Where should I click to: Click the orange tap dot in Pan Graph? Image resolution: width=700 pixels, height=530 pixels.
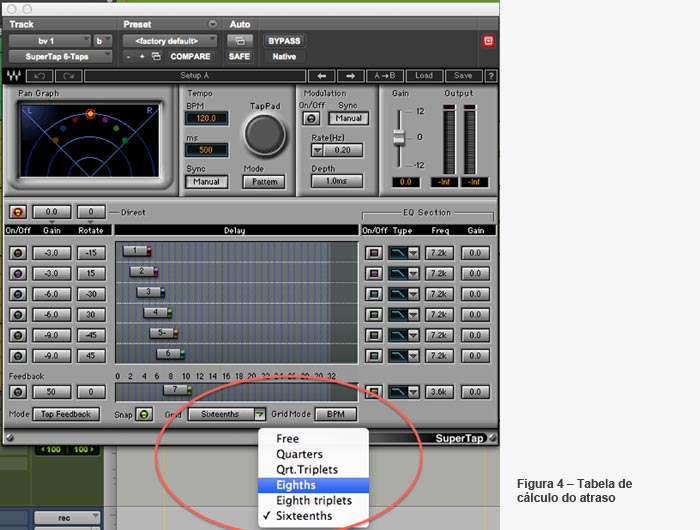point(90,113)
